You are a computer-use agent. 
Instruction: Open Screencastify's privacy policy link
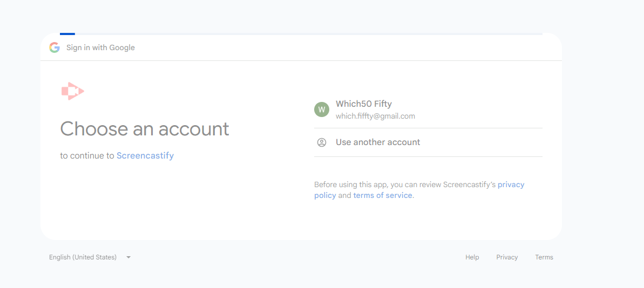[511, 184]
